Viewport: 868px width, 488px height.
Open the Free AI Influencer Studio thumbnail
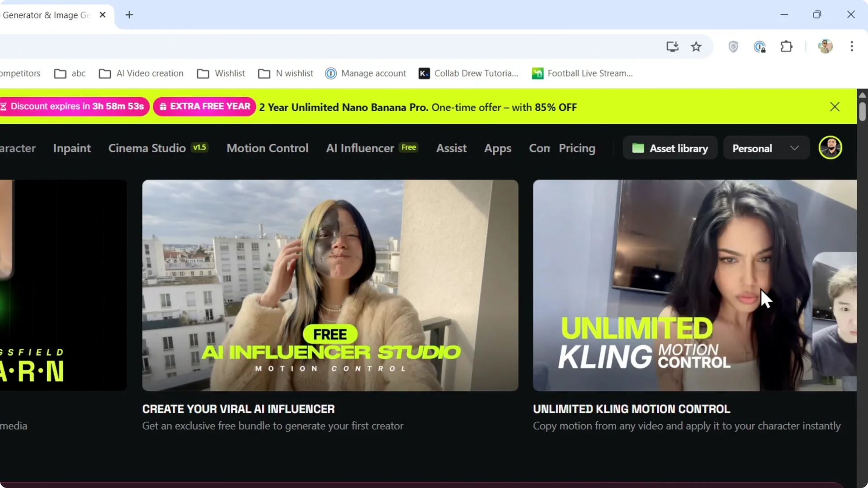330,285
